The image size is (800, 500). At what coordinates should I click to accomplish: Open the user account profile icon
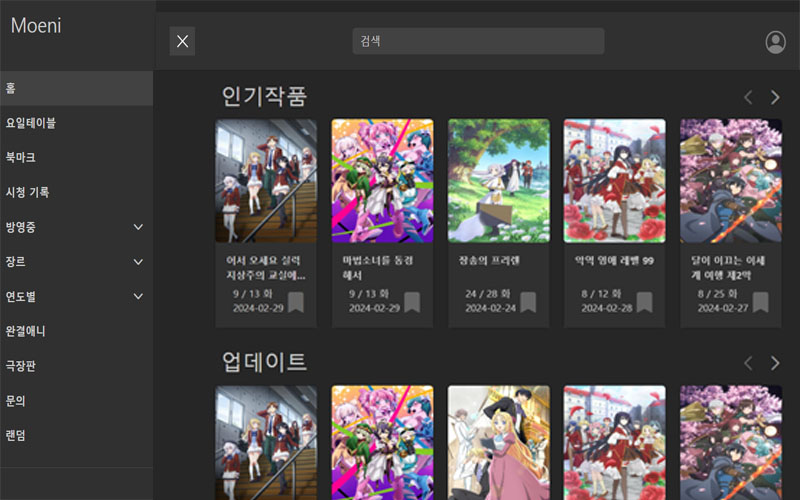click(x=775, y=42)
